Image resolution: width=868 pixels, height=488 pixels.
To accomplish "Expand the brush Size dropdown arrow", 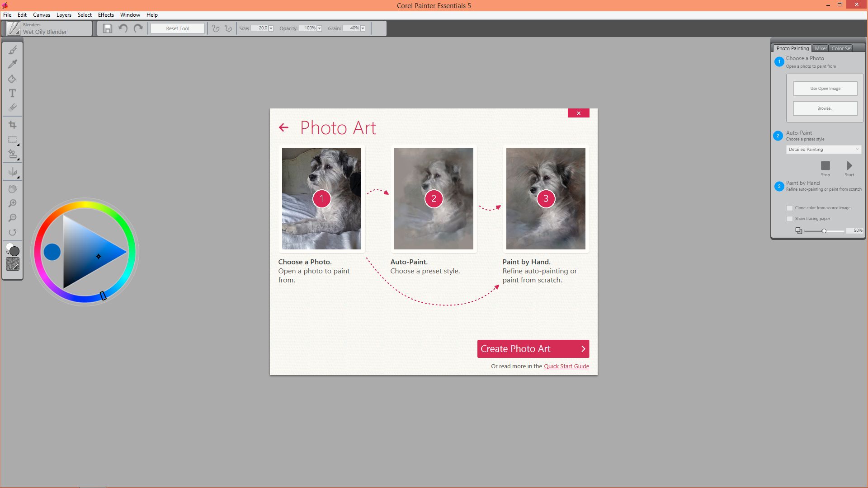I will [271, 28].
